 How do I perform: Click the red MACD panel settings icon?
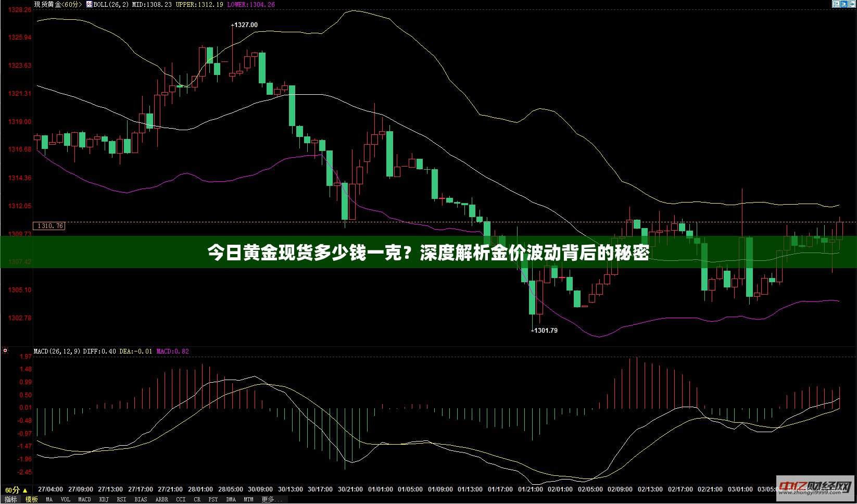click(5, 351)
